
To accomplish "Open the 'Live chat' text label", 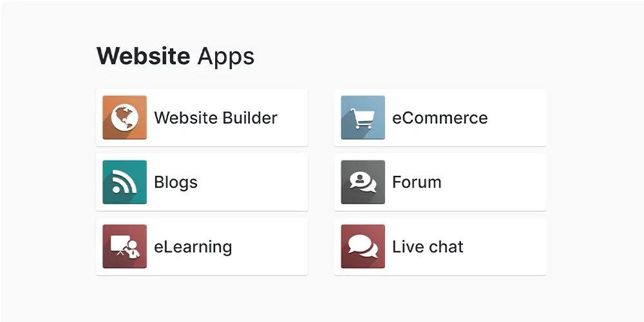I will click(x=428, y=247).
